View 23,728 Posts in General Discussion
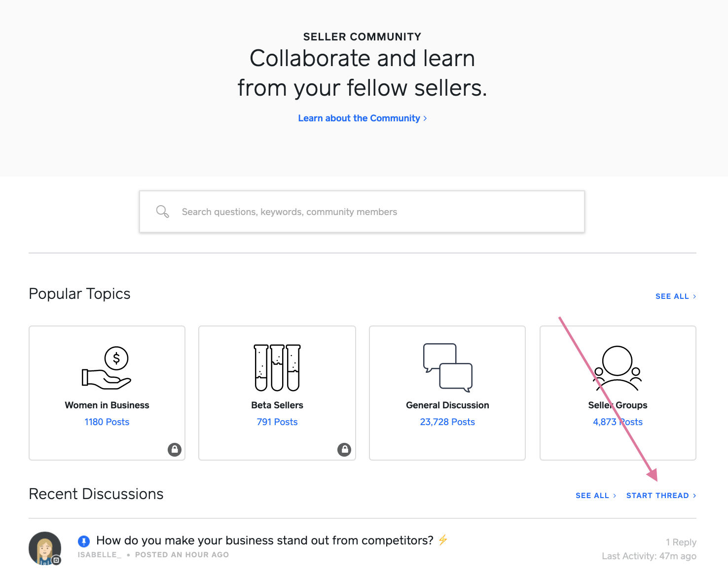 pyautogui.click(x=447, y=422)
